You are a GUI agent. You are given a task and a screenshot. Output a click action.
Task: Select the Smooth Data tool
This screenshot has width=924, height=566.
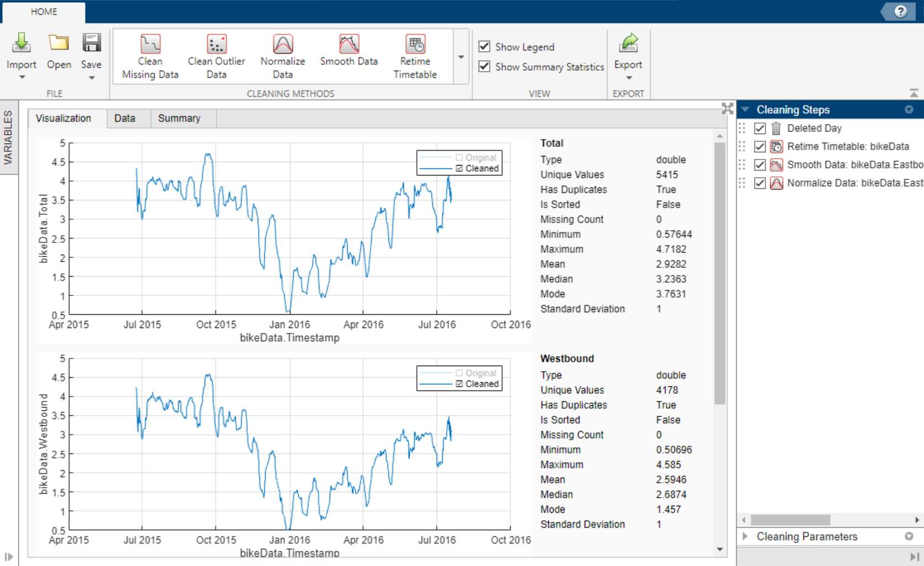349,45
